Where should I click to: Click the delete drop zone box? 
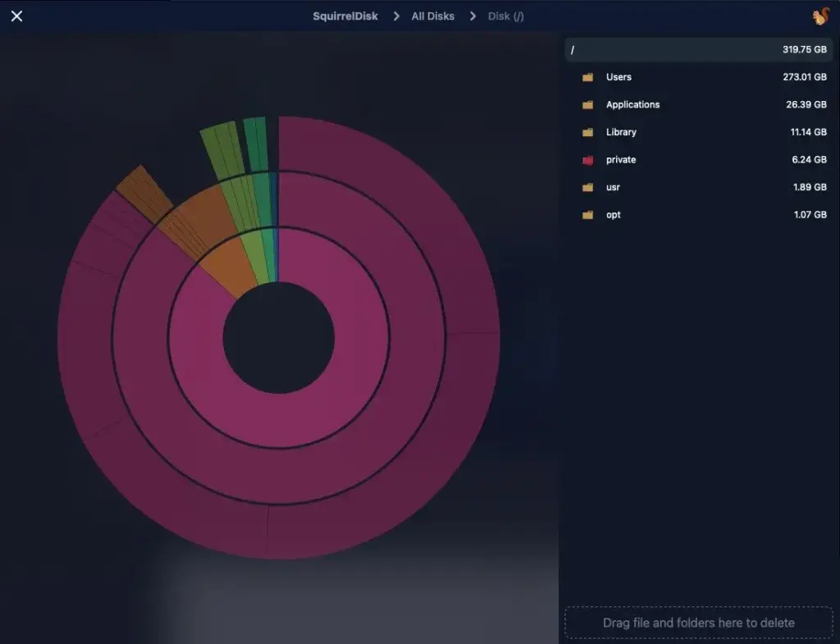699,623
